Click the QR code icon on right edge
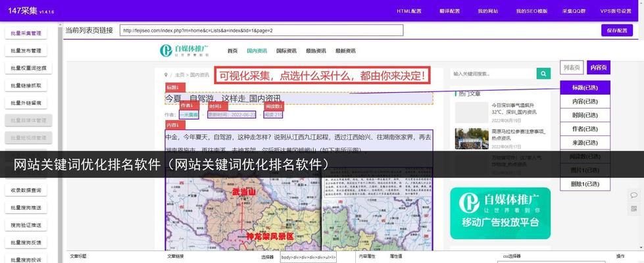The image size is (644, 263). (633, 209)
